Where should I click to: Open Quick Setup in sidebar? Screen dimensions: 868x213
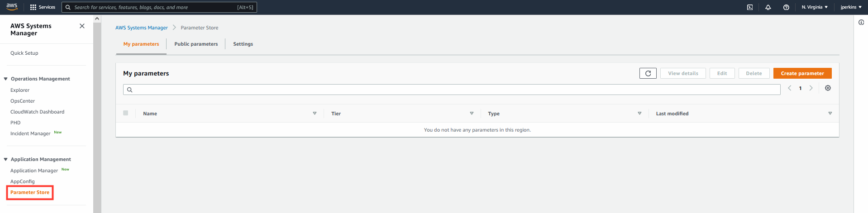click(x=24, y=53)
